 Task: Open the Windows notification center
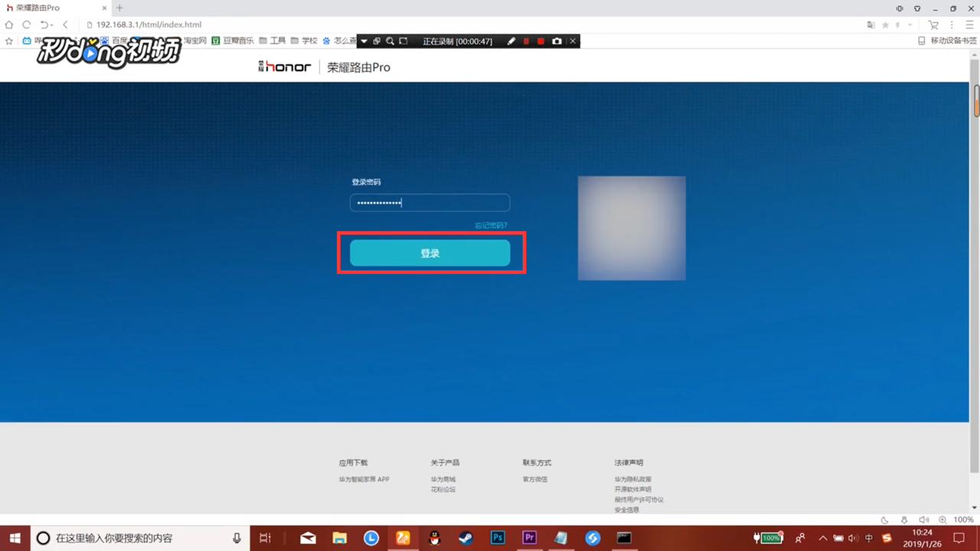(959, 538)
